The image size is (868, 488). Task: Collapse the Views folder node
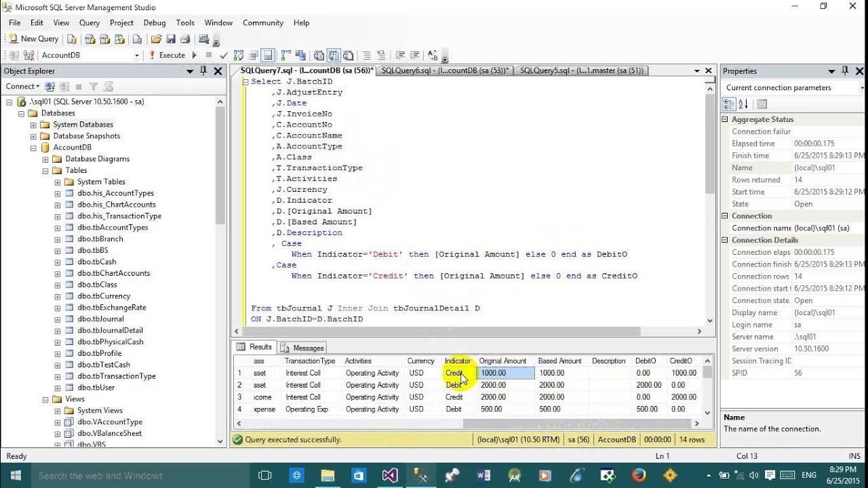pyautogui.click(x=45, y=399)
